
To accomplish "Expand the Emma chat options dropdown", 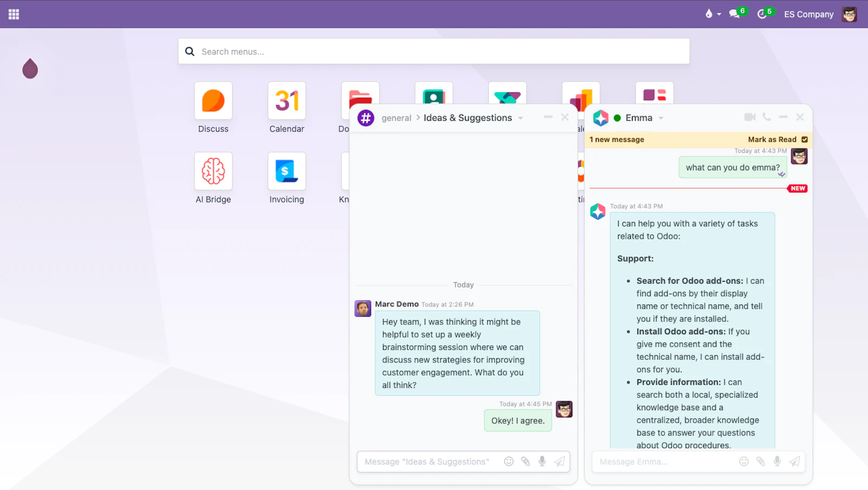I will point(661,118).
